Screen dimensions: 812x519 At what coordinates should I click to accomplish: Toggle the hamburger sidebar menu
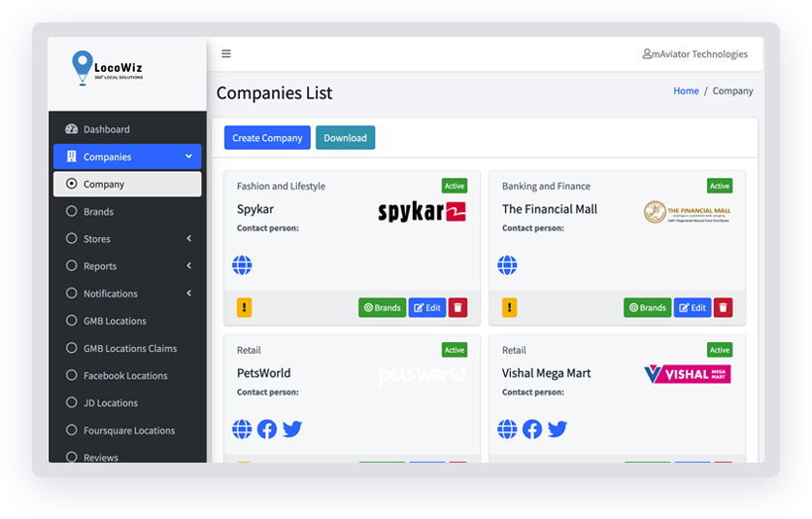click(x=226, y=54)
